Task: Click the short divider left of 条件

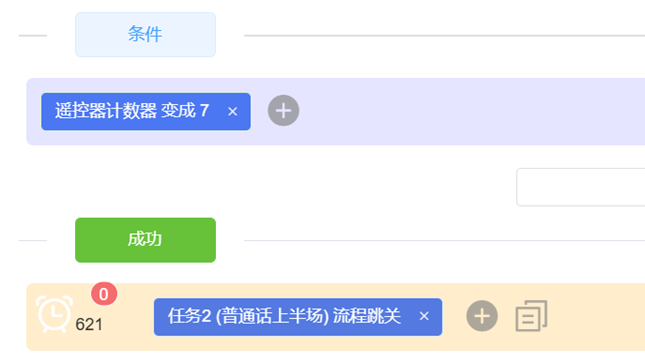Action: (x=33, y=36)
